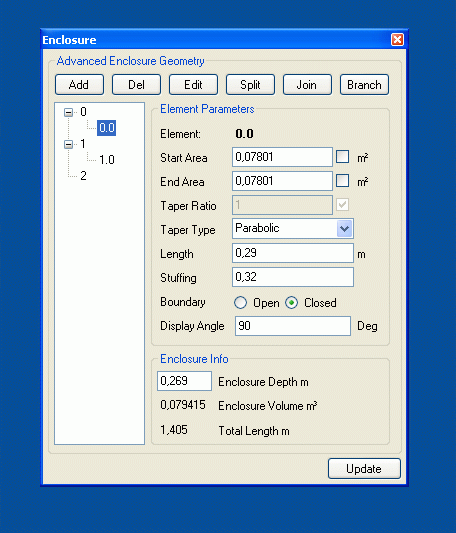Click the Add button
The image size is (456, 533).
79,85
